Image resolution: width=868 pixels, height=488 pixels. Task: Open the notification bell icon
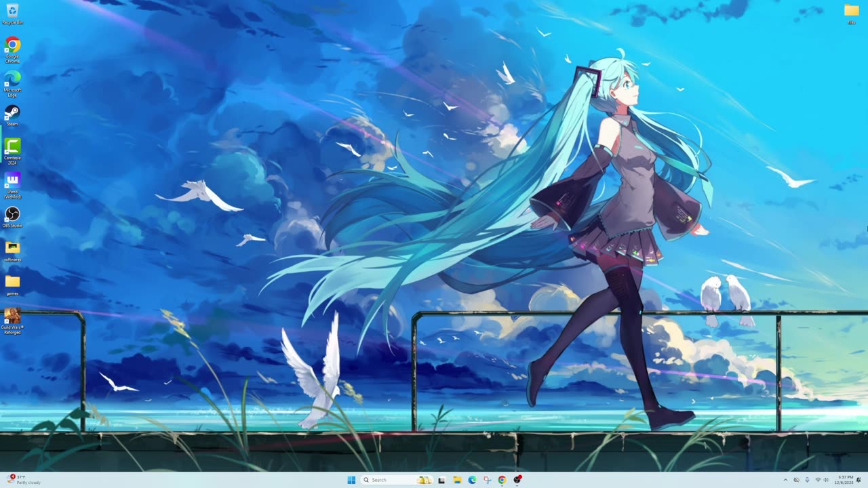tap(859, 480)
